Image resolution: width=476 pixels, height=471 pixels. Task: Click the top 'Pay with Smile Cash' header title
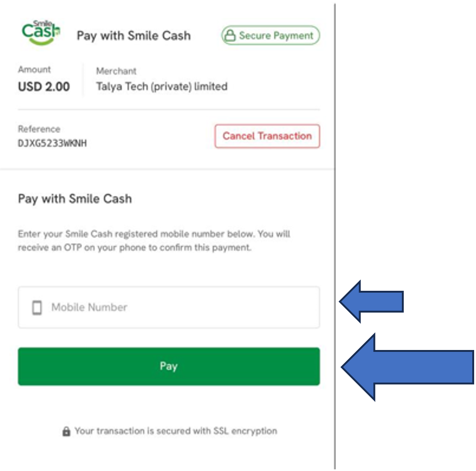tap(134, 36)
